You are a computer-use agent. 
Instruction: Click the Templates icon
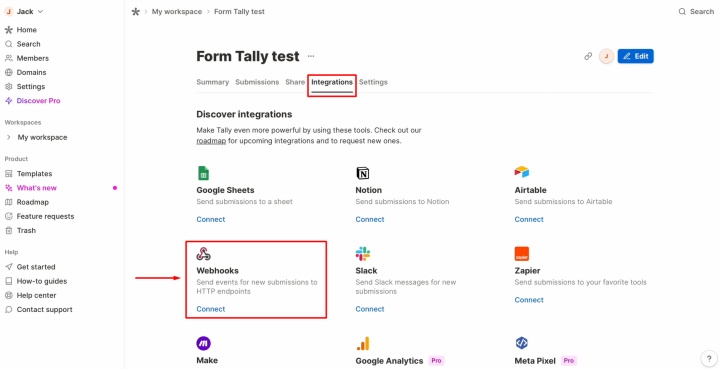coord(8,174)
